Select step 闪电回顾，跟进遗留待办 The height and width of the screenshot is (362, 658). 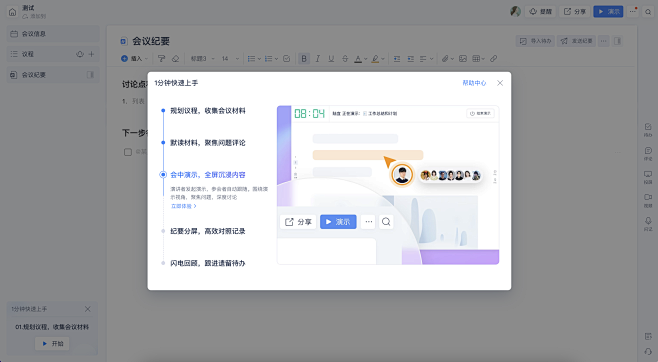tap(208, 263)
